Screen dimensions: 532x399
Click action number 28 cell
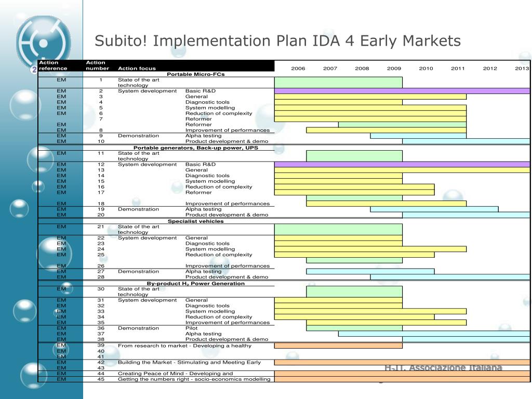[x=101, y=277]
